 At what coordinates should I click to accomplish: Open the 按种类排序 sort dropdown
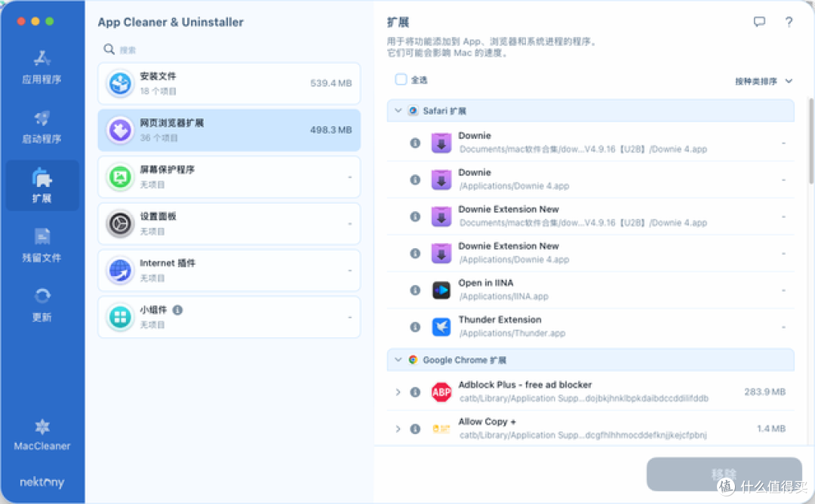pyautogui.click(x=764, y=81)
